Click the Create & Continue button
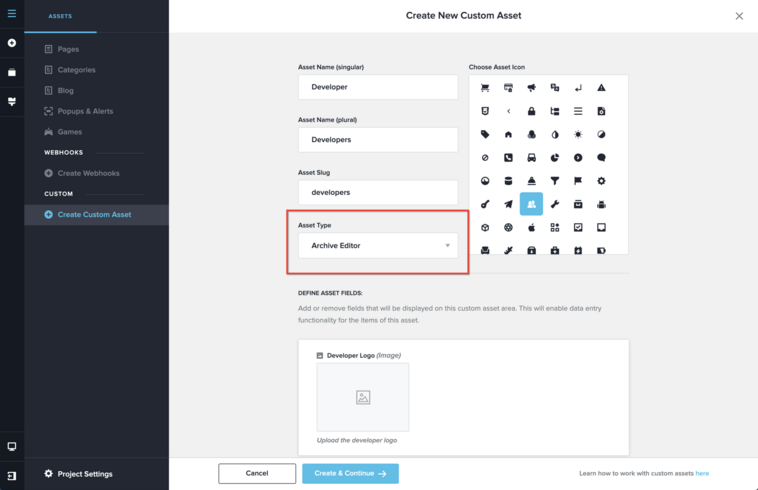The height and width of the screenshot is (490, 758). (350, 474)
